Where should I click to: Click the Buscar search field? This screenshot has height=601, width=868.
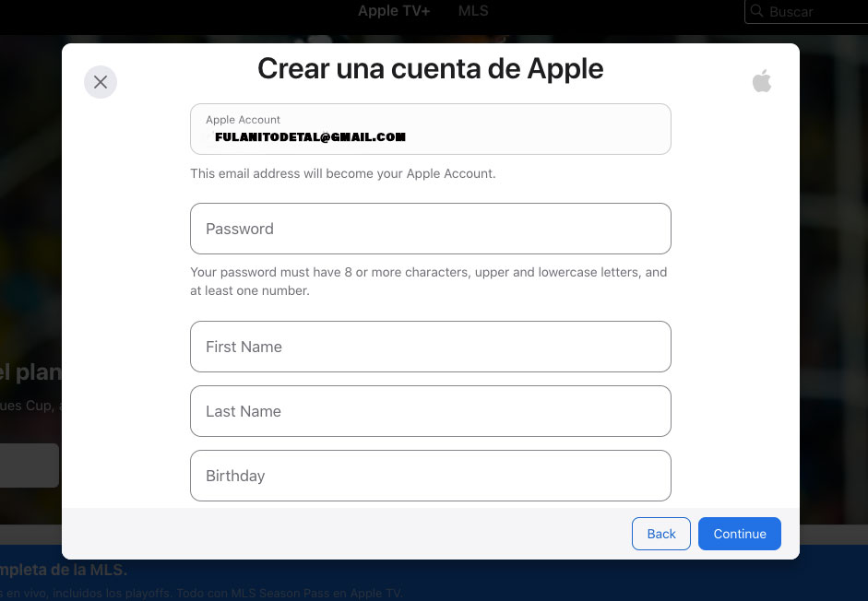tap(806, 11)
